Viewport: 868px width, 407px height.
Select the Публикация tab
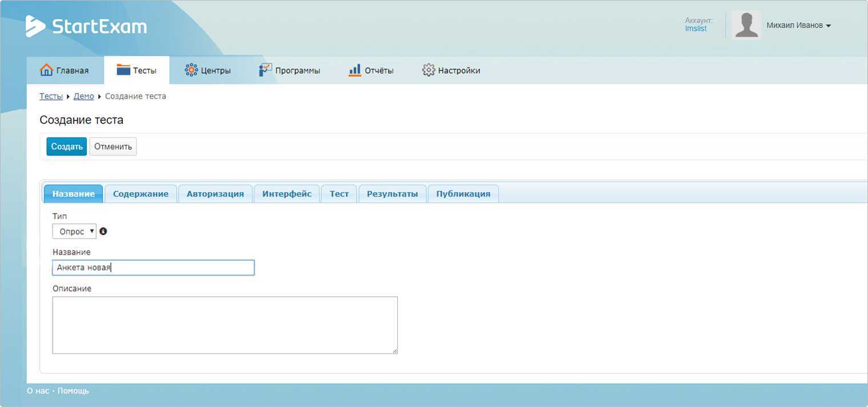click(x=463, y=194)
